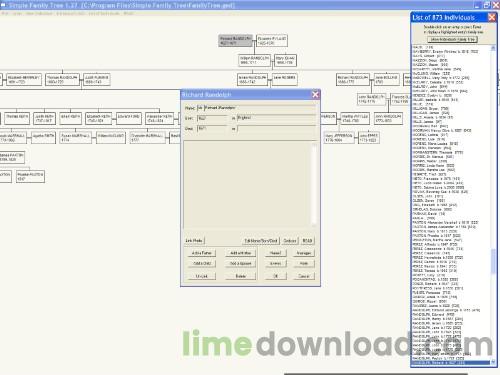The image size is (500, 375).
Task: Click the Add a Child button
Action: 202,263
